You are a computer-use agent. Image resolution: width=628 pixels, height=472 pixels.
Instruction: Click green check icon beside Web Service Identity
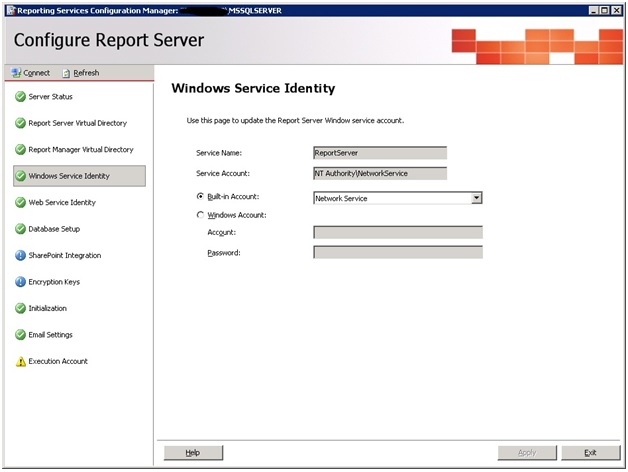click(x=20, y=202)
